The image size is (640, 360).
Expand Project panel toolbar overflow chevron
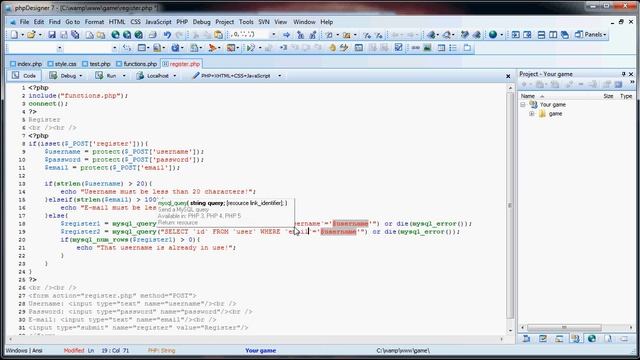coord(632,83)
